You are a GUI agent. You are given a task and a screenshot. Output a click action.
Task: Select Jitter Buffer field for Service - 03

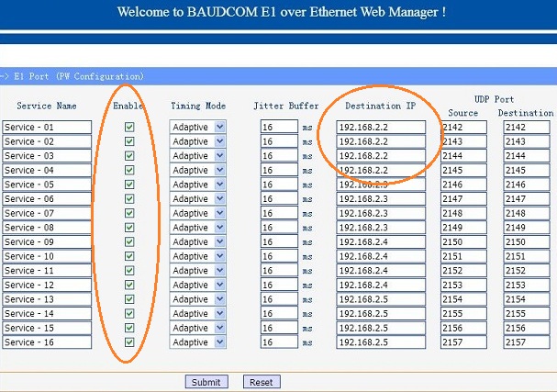[x=279, y=156]
